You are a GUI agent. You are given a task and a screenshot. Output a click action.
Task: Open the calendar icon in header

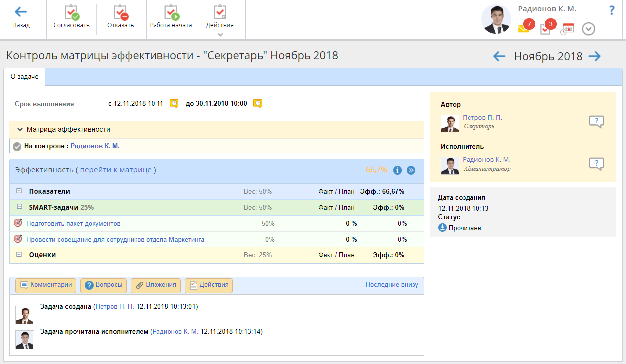(x=567, y=29)
